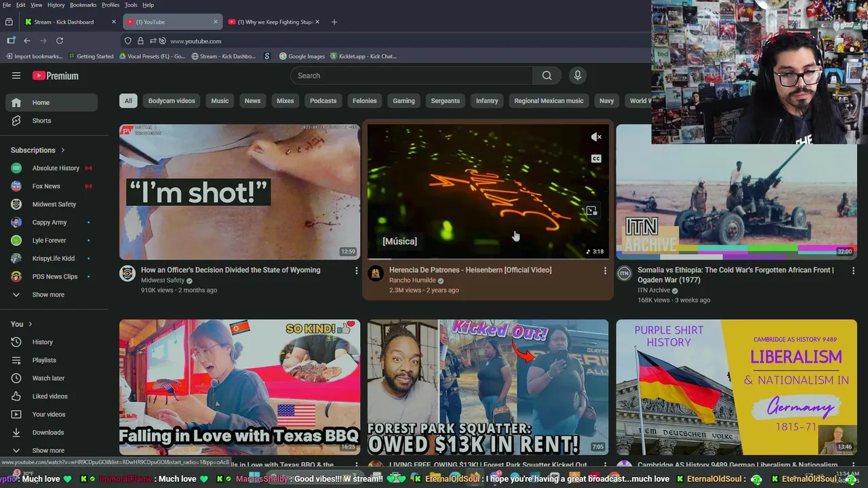Open more options for Somalia vs Ethiopia video
Viewport: 868px width, 488px height.
coord(853,270)
